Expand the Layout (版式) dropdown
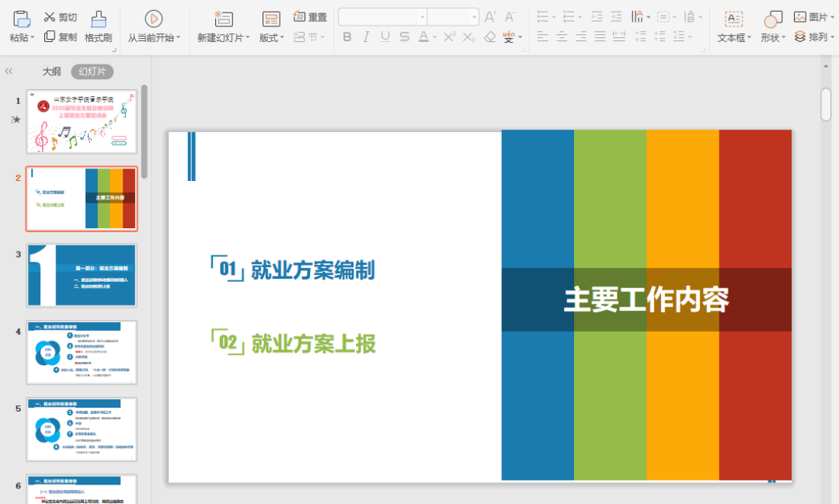The height and width of the screenshot is (504, 839). click(282, 38)
